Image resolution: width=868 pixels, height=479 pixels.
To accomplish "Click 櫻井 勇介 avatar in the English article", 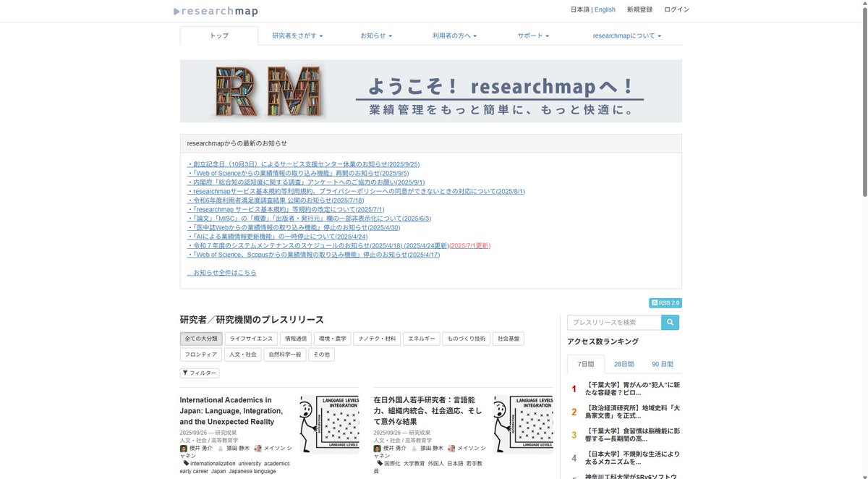I will coord(184,449).
